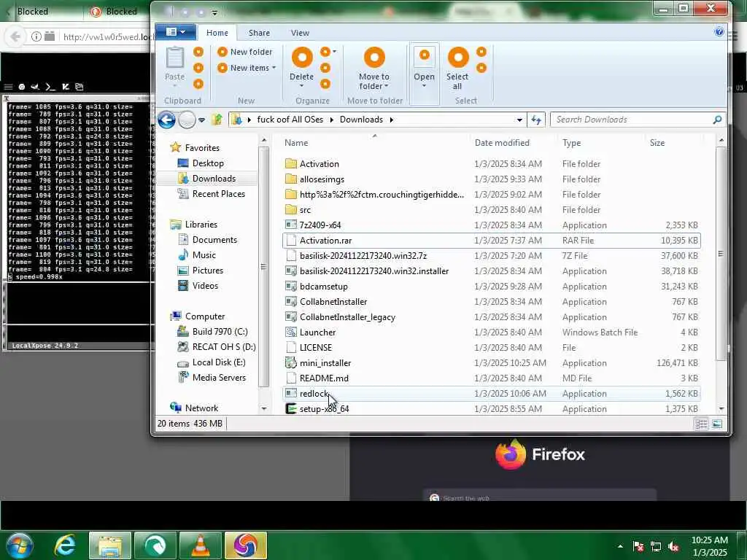Image resolution: width=747 pixels, height=560 pixels.
Task: Sort files by Size column header
Action: (x=657, y=143)
